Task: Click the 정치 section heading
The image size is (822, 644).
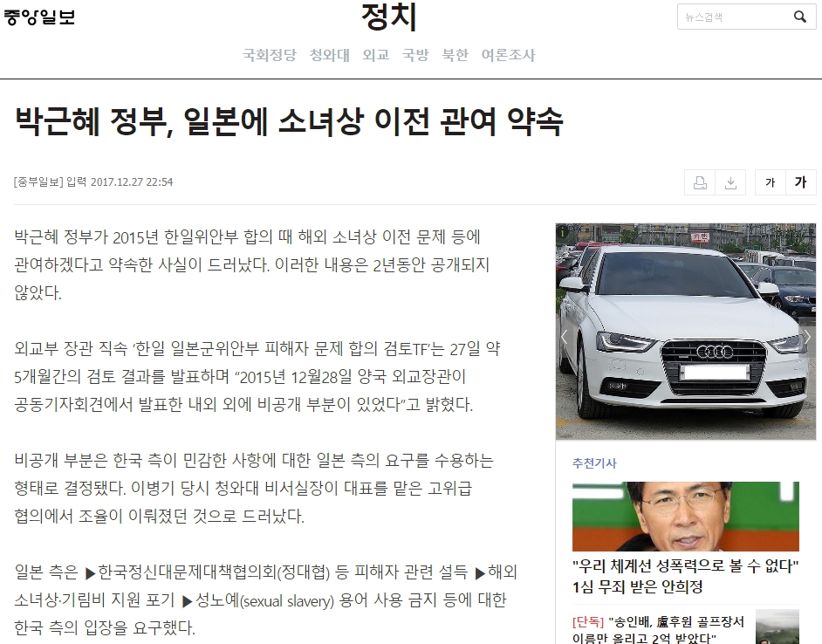Action: [389, 17]
